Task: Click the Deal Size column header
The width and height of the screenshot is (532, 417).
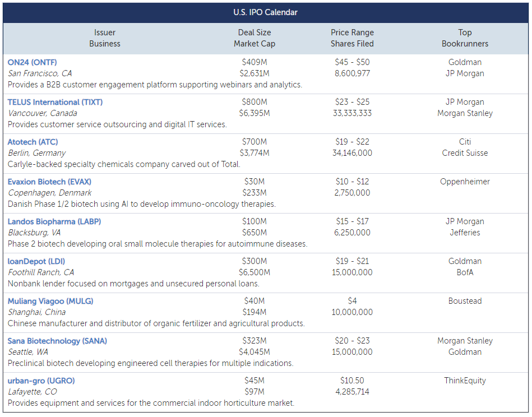Action: click(x=255, y=33)
